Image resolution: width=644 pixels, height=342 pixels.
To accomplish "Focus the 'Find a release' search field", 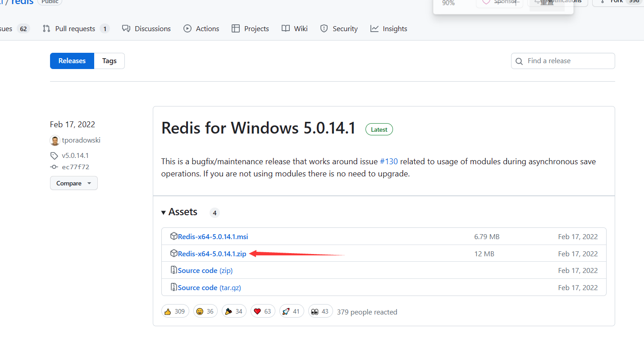I will coord(563,61).
